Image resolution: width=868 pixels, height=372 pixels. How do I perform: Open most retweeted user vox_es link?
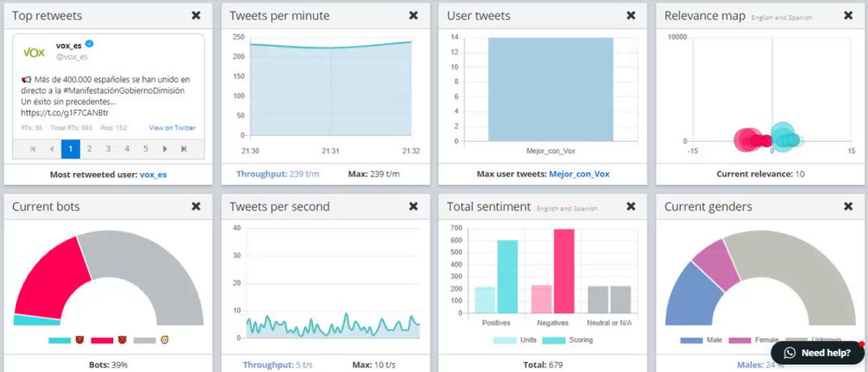[x=153, y=174]
